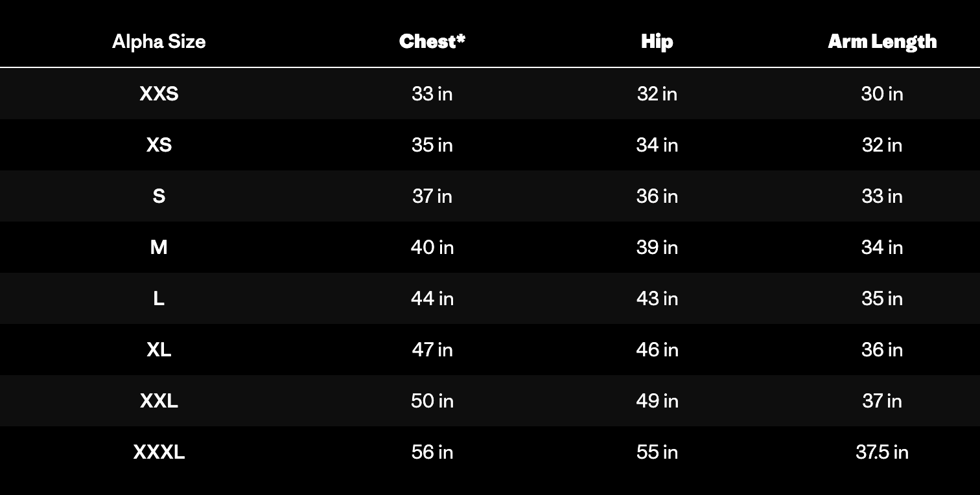Click the 44 in chest cell

(432, 299)
